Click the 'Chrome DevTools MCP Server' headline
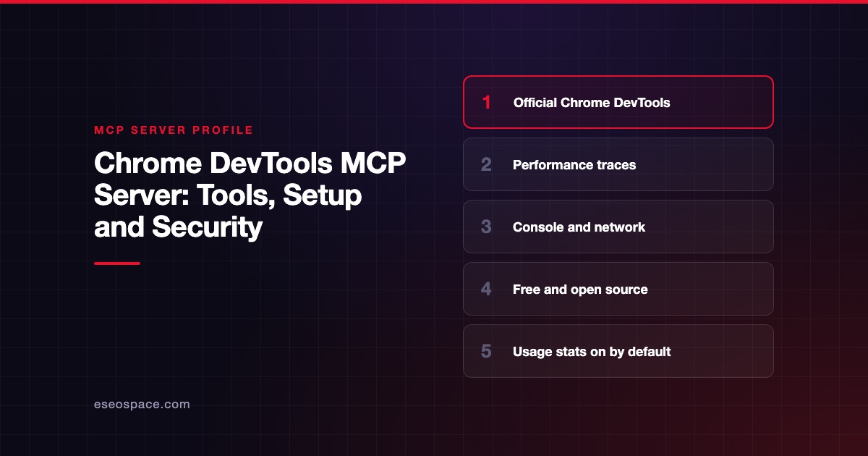 [250, 195]
